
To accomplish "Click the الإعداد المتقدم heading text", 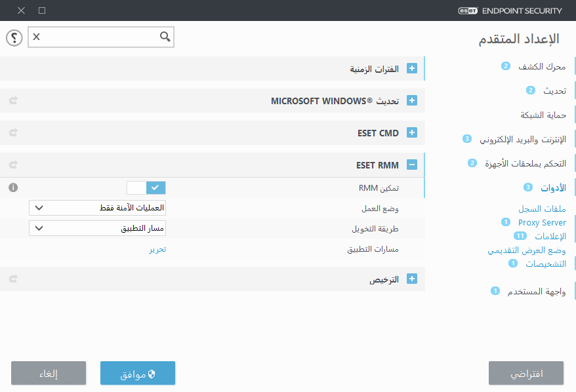I will [x=519, y=39].
